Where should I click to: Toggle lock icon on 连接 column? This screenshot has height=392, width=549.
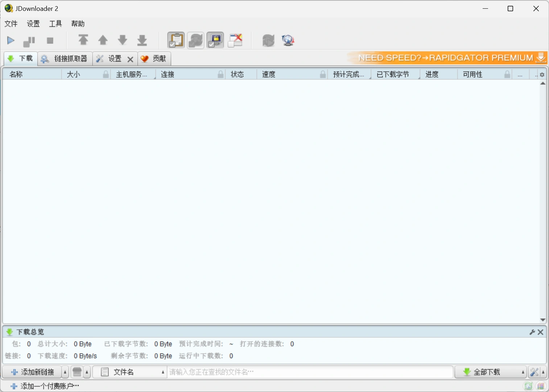tap(220, 74)
